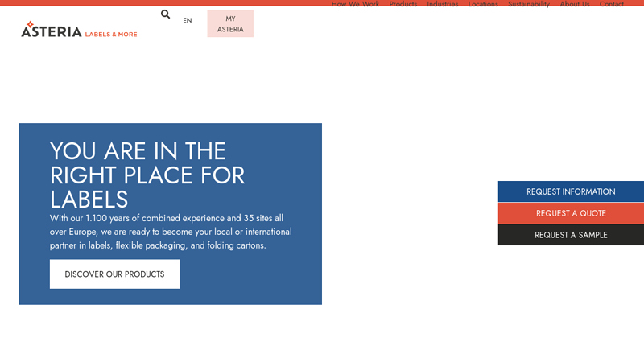This screenshot has width=644, height=362.
Task: Click the 'Labels & More' tagline text
Action: [x=111, y=35]
